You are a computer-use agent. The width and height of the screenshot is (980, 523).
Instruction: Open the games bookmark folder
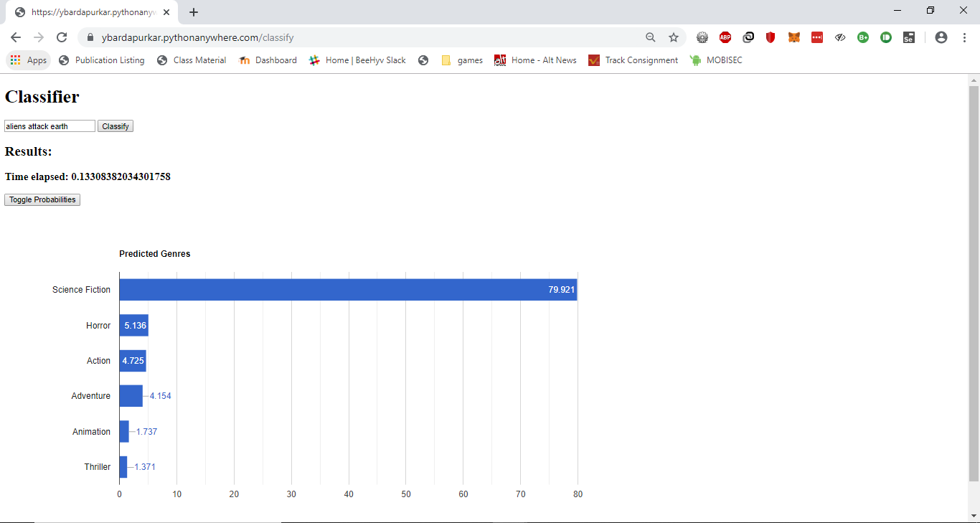[461, 60]
